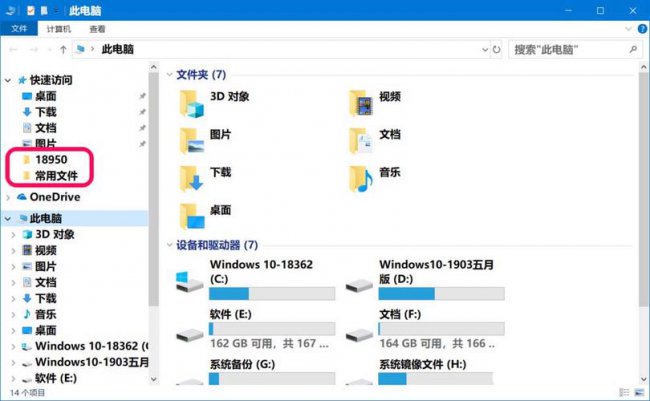This screenshot has width=650, height=401.
Task: Open the address bar history dropdown
Action: coord(485,50)
